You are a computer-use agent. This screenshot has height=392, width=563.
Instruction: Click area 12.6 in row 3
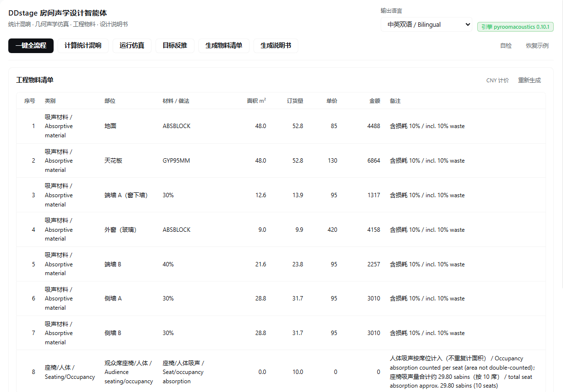click(x=261, y=195)
